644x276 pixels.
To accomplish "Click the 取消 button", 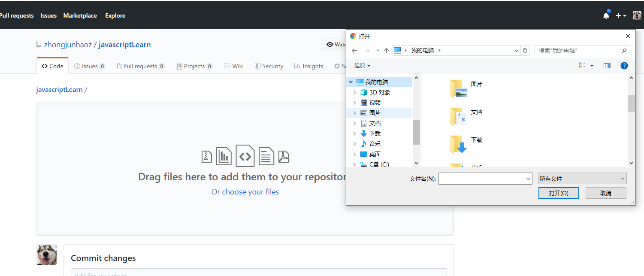I will pyautogui.click(x=606, y=193).
